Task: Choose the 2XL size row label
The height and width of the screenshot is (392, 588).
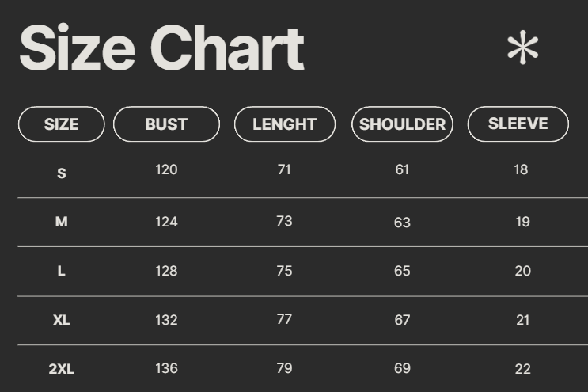Action: (x=62, y=369)
